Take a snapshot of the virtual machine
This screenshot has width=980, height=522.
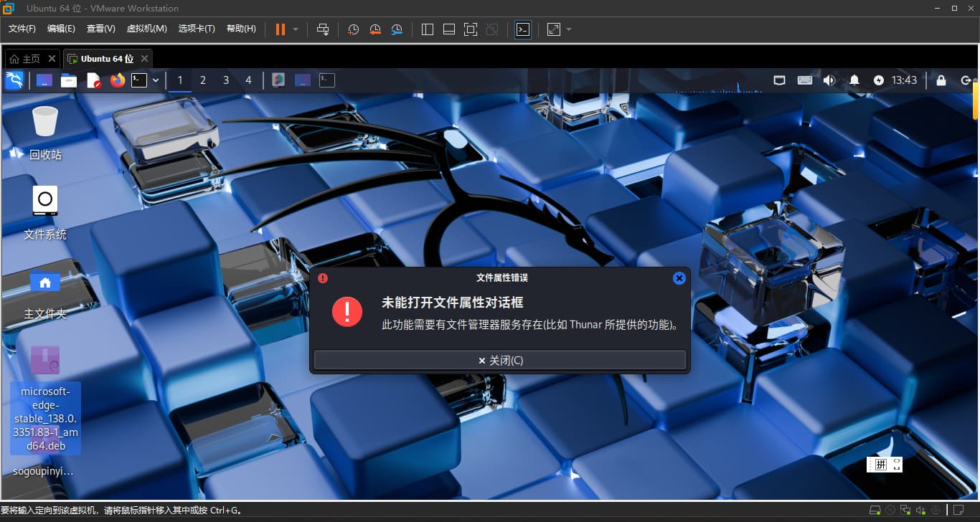354,29
